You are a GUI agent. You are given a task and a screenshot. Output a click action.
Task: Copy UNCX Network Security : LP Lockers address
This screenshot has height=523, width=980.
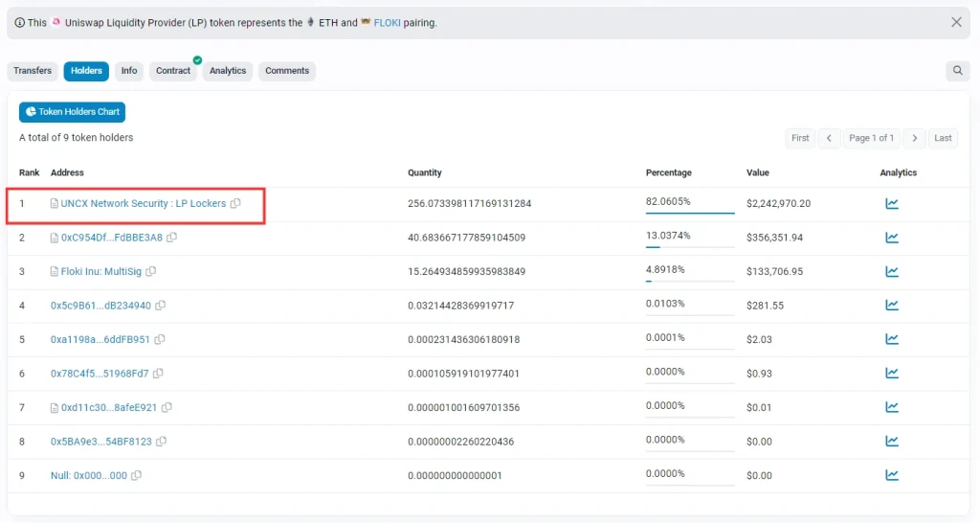pos(235,203)
